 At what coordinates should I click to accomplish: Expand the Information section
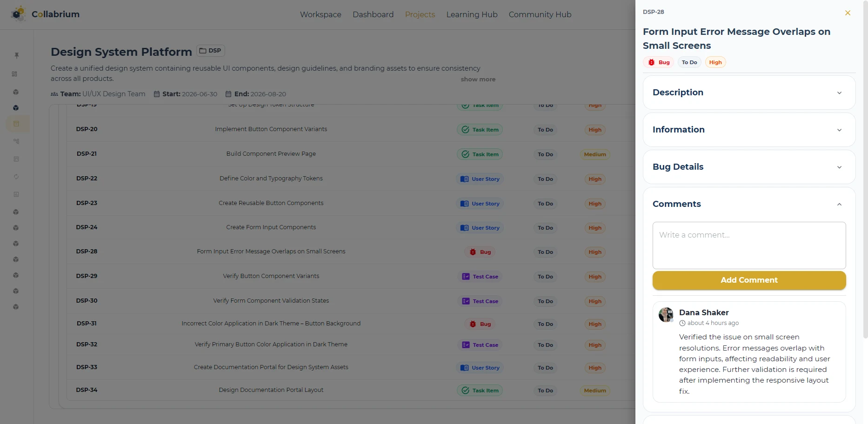coord(749,130)
